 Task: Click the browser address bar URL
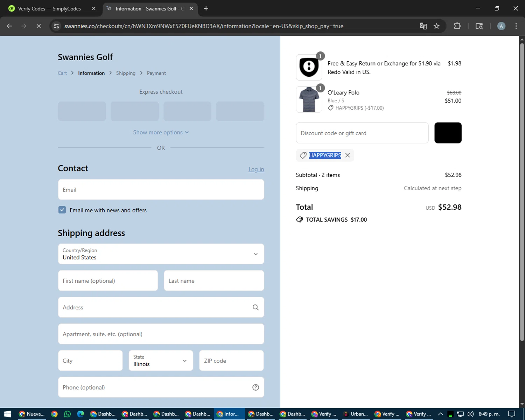(x=204, y=26)
